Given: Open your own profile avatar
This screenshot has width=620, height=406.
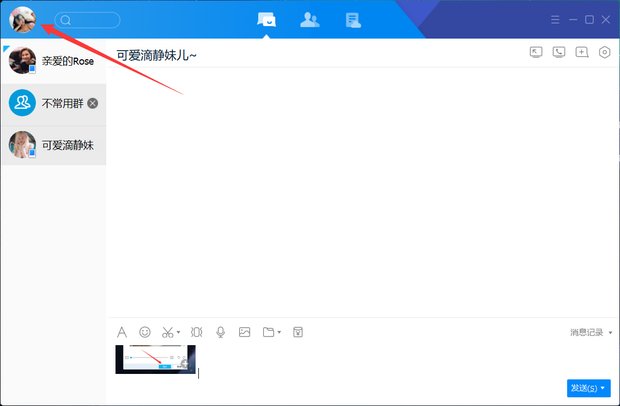Looking at the screenshot, I should [23, 19].
